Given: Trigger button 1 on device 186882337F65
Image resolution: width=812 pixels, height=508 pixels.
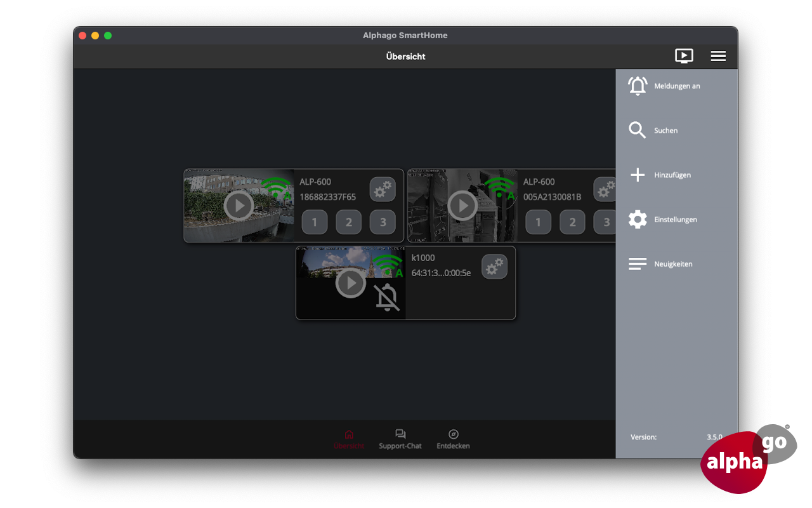Looking at the screenshot, I should tap(315, 222).
